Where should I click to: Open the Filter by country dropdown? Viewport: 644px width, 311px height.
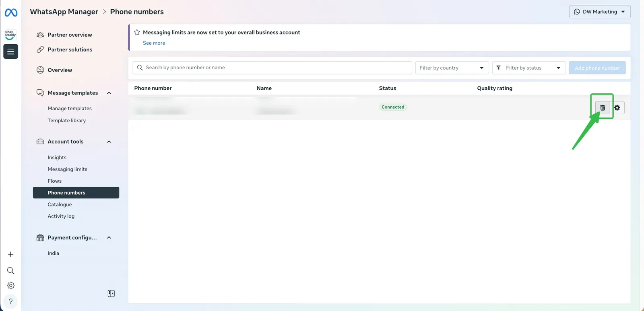pos(452,68)
